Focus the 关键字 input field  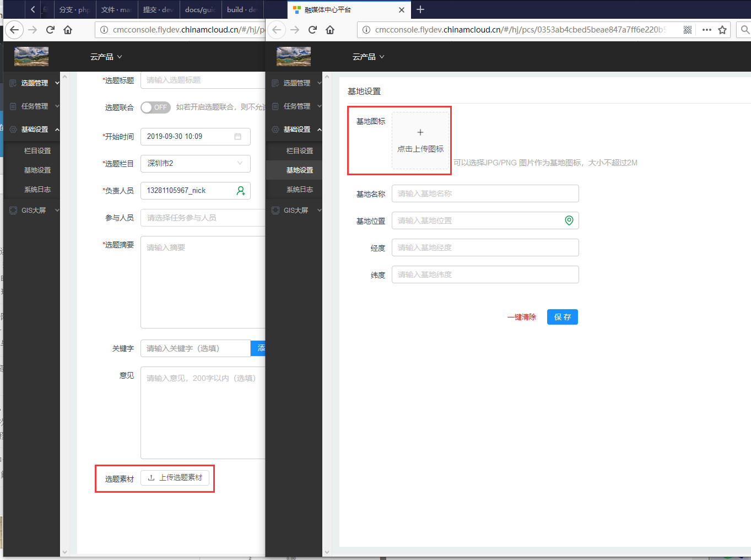196,348
